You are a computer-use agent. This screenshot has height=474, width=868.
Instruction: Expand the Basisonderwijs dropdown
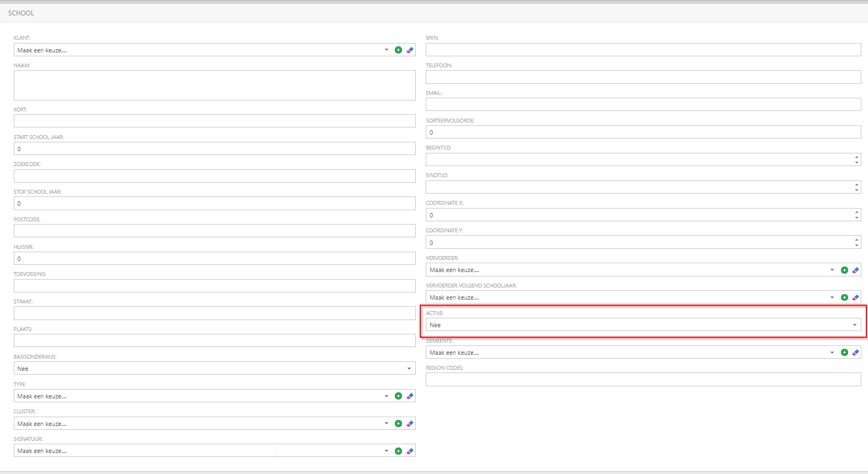(x=214, y=369)
